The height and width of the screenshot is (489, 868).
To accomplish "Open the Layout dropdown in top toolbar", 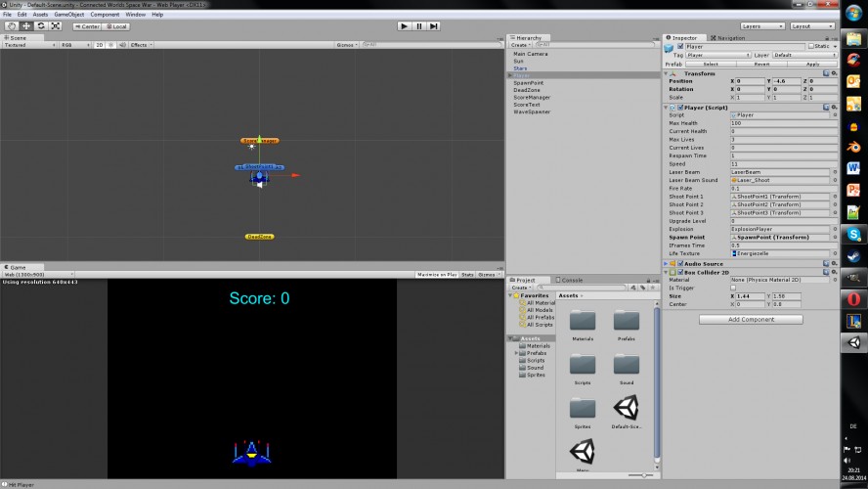I will [812, 26].
